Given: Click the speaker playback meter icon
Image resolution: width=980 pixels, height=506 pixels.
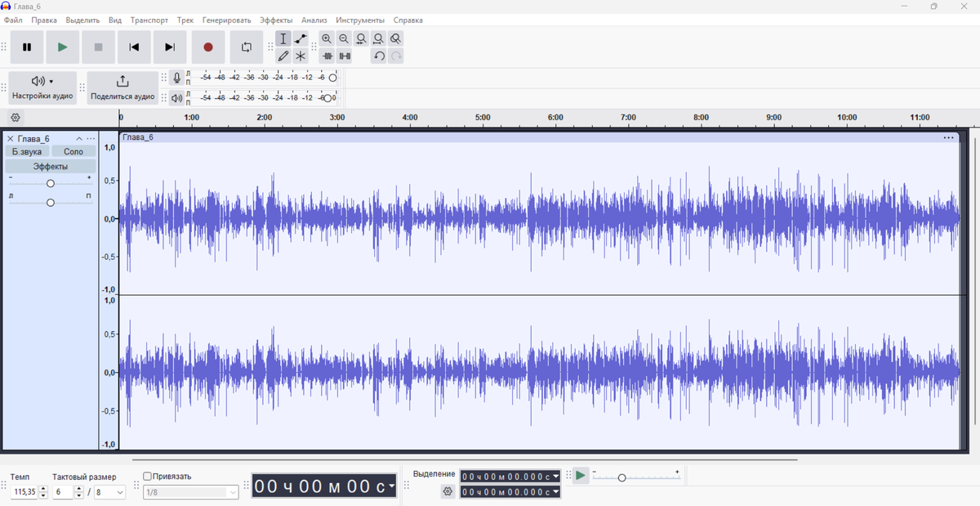Looking at the screenshot, I should click(x=176, y=98).
